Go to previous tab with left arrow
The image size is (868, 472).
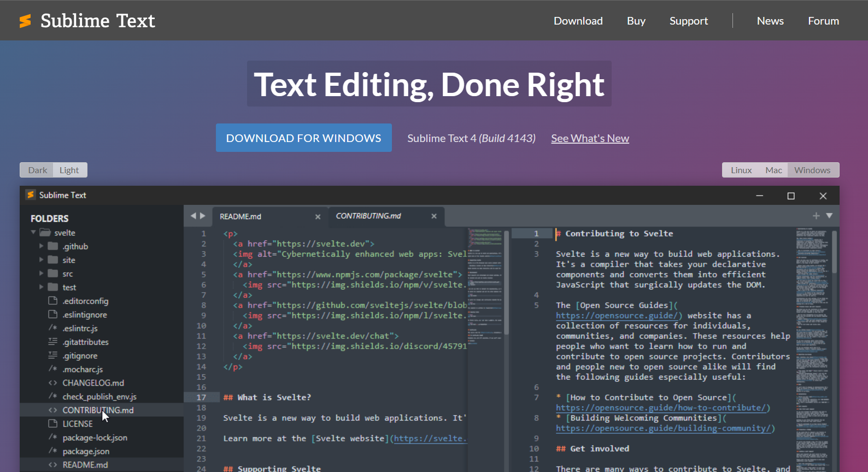[x=193, y=216]
